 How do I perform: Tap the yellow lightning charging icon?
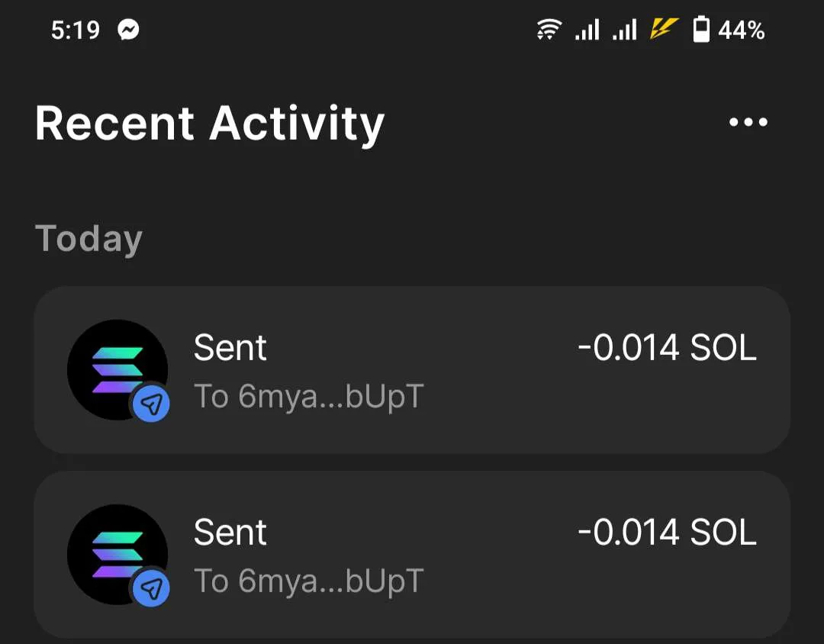664,30
